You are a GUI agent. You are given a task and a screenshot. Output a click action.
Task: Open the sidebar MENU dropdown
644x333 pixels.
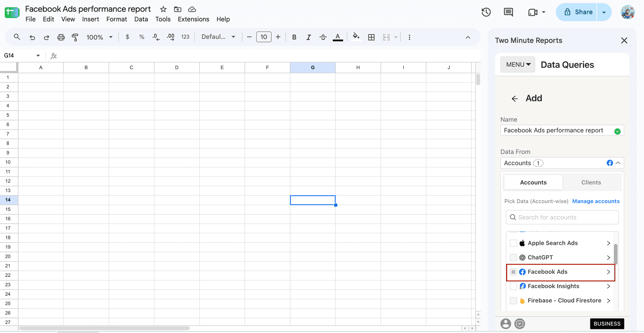pyautogui.click(x=518, y=64)
